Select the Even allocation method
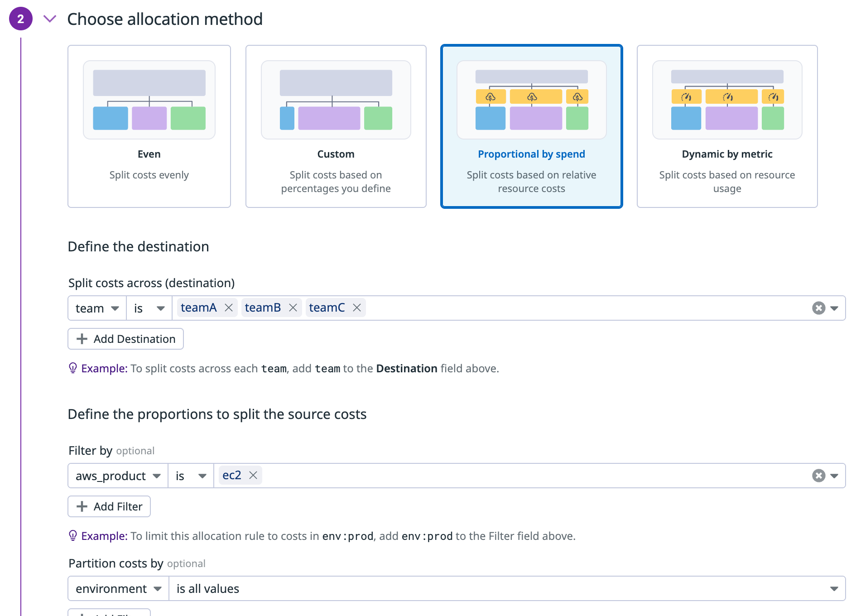Screen dimensions: 856x616 click(x=149, y=126)
